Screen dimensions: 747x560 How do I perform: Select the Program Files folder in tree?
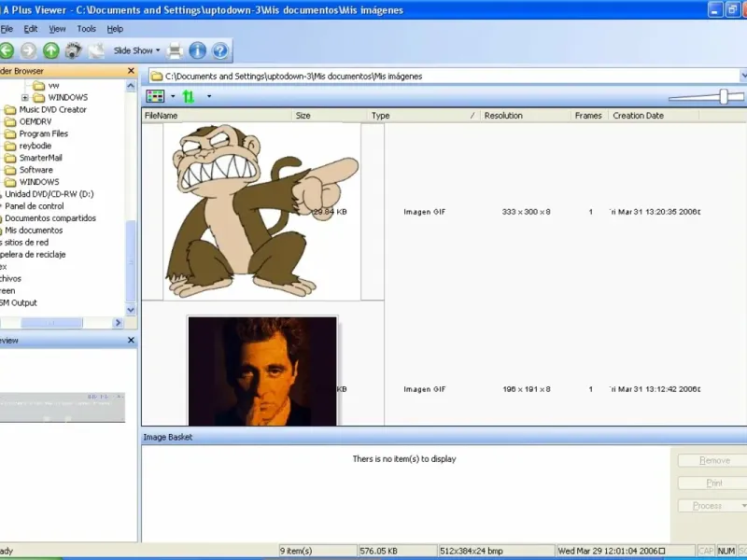(x=43, y=133)
